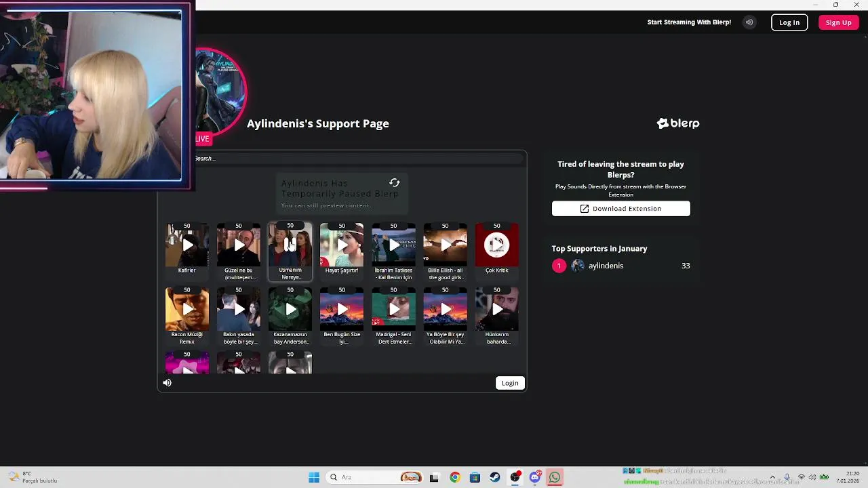
Task: Open Discord from taskbar
Action: tap(535, 477)
